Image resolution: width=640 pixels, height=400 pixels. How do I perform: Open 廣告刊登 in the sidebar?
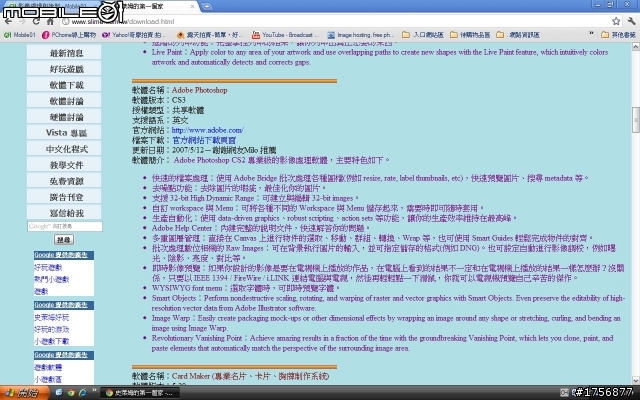[64, 197]
